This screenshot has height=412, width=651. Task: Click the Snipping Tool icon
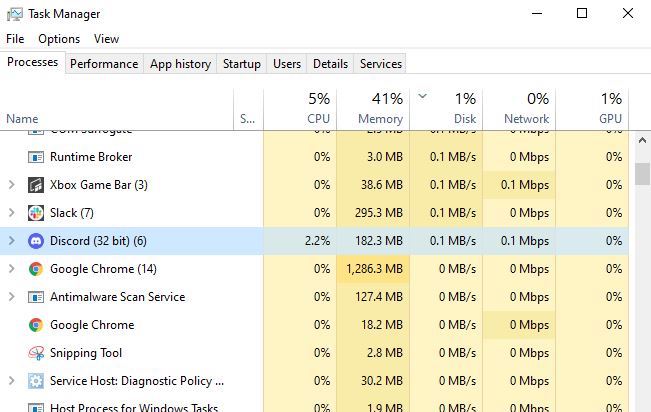pyautogui.click(x=36, y=353)
